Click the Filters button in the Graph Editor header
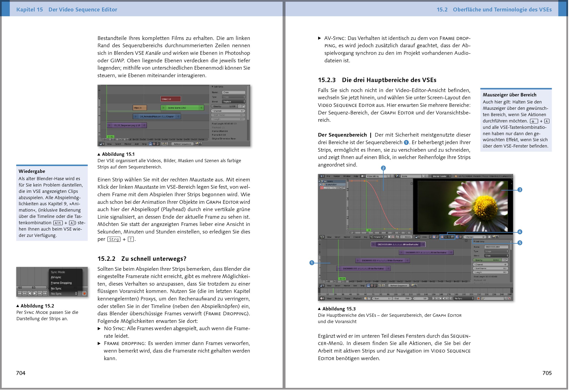The image size is (571, 392). (406, 237)
